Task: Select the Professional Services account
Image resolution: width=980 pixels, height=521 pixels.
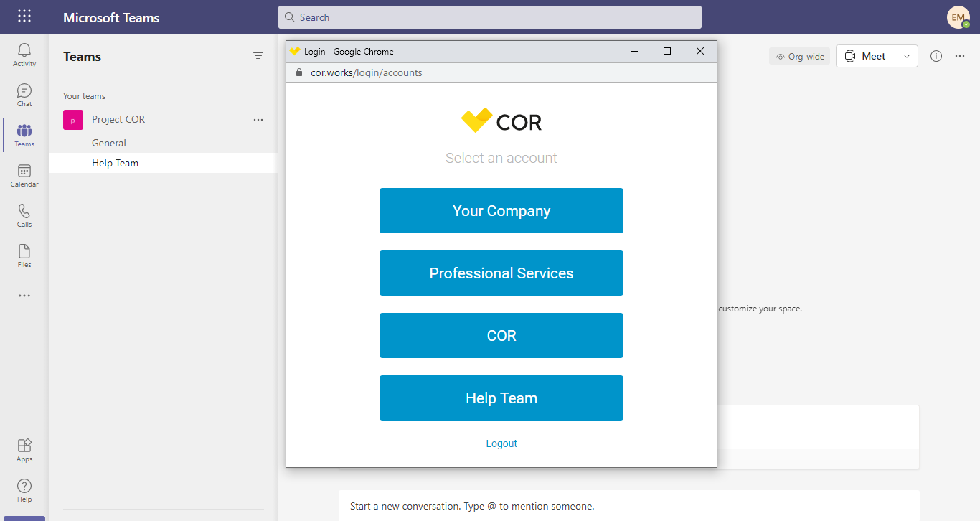Action: point(501,273)
